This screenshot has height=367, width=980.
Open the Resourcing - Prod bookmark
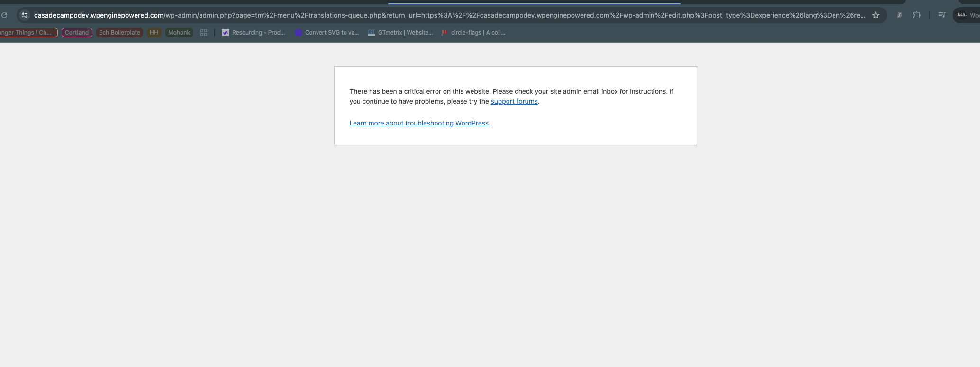[254, 33]
